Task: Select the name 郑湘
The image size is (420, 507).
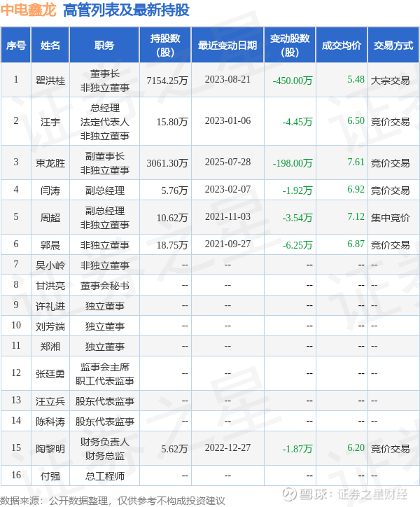Action: tap(50, 347)
